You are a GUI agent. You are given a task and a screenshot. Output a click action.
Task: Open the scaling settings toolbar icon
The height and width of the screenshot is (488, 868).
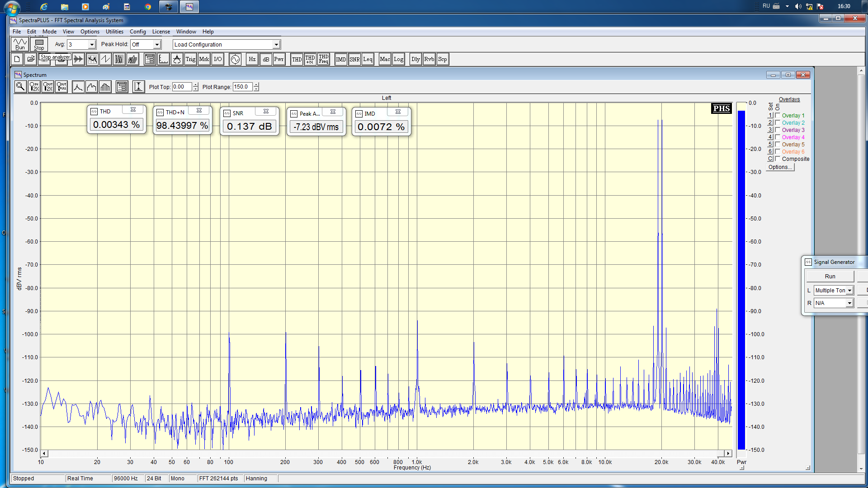[x=164, y=59]
